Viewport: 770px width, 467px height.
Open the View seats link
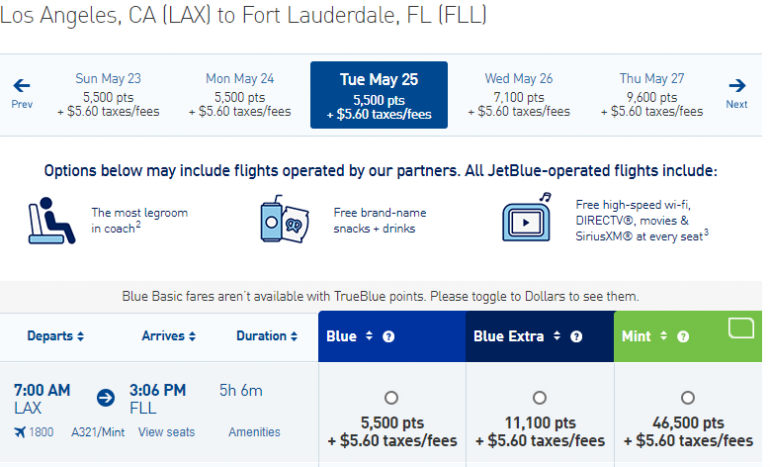tap(166, 432)
